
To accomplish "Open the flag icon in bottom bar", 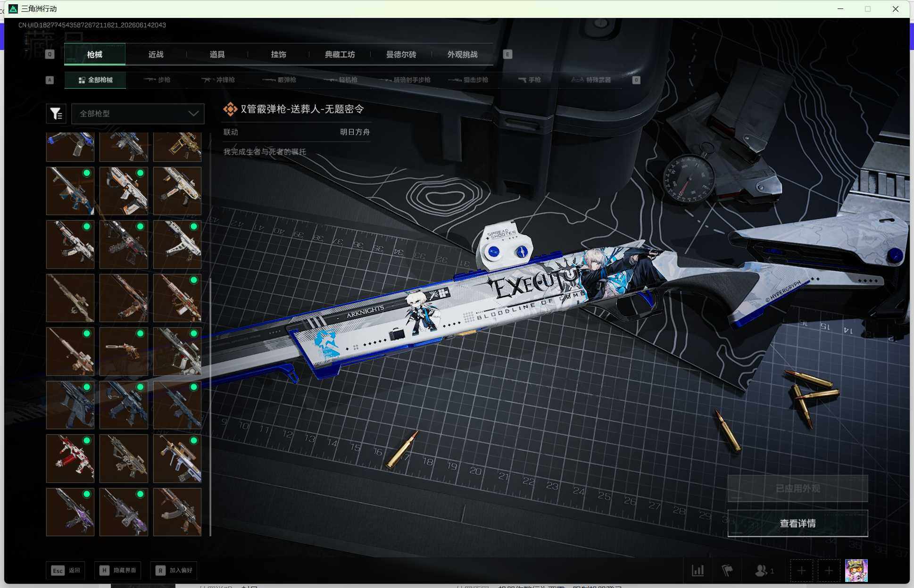I will click(x=727, y=571).
